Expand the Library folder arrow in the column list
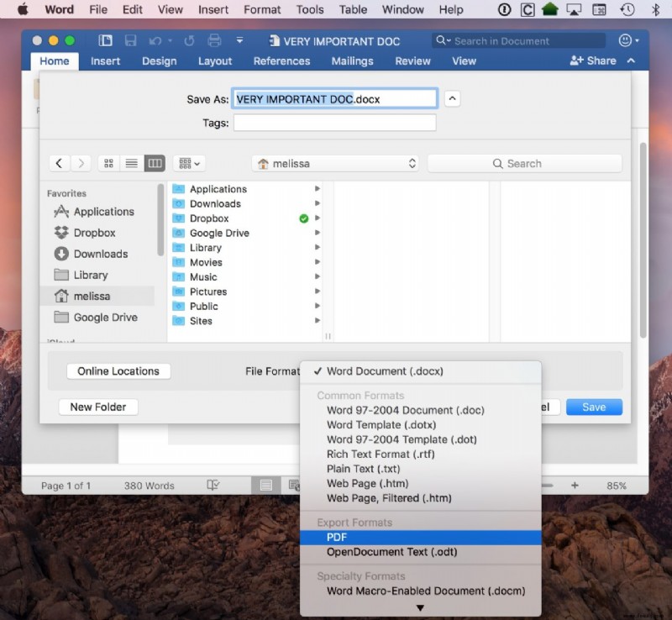 click(318, 247)
